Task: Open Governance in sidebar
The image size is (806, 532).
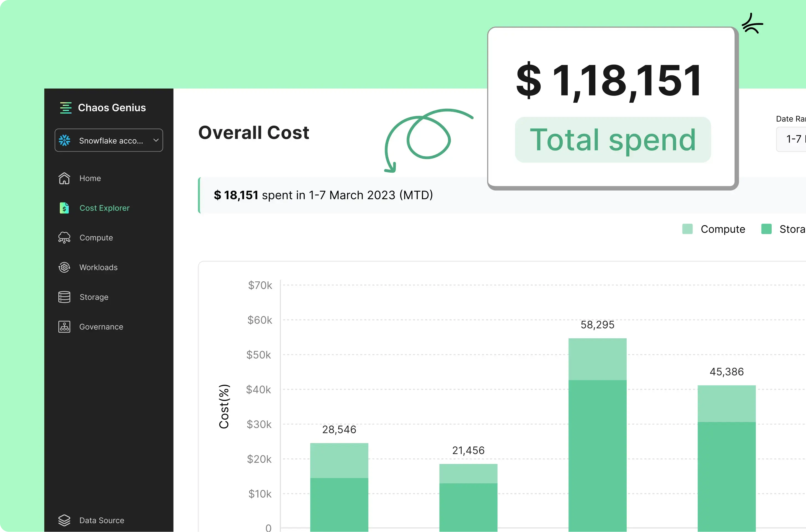Action: pyautogui.click(x=101, y=327)
